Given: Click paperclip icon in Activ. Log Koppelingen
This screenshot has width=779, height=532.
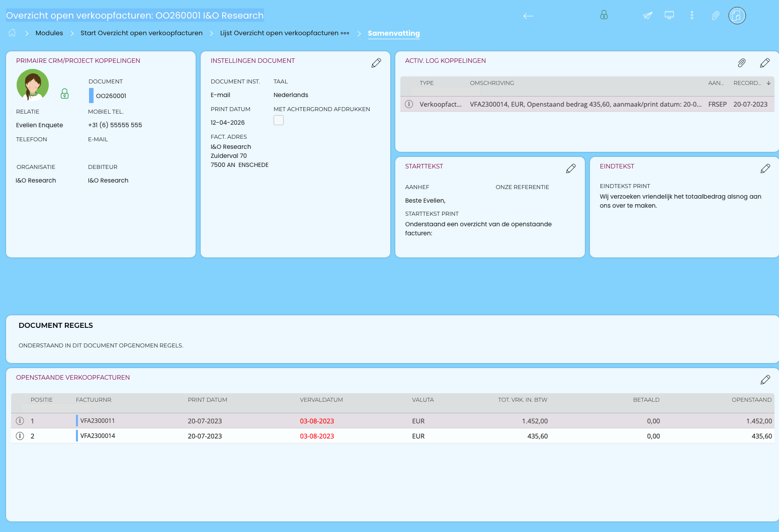Looking at the screenshot, I should 742,63.
